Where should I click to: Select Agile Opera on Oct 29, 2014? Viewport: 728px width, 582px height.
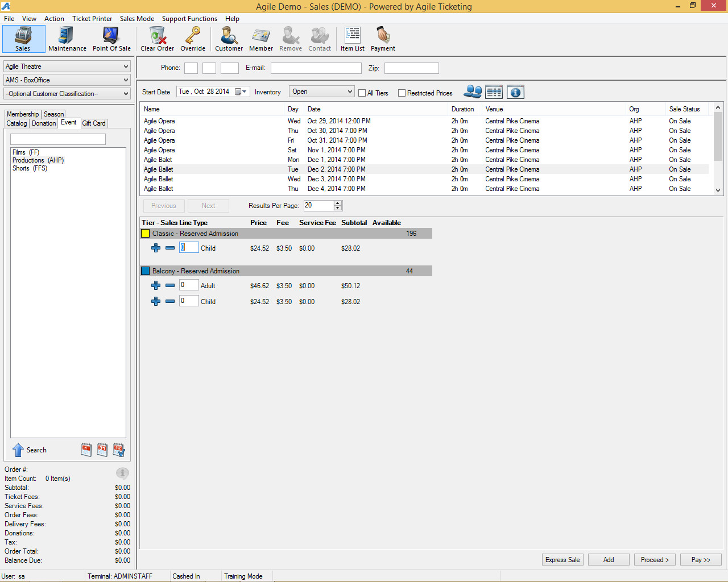point(425,121)
